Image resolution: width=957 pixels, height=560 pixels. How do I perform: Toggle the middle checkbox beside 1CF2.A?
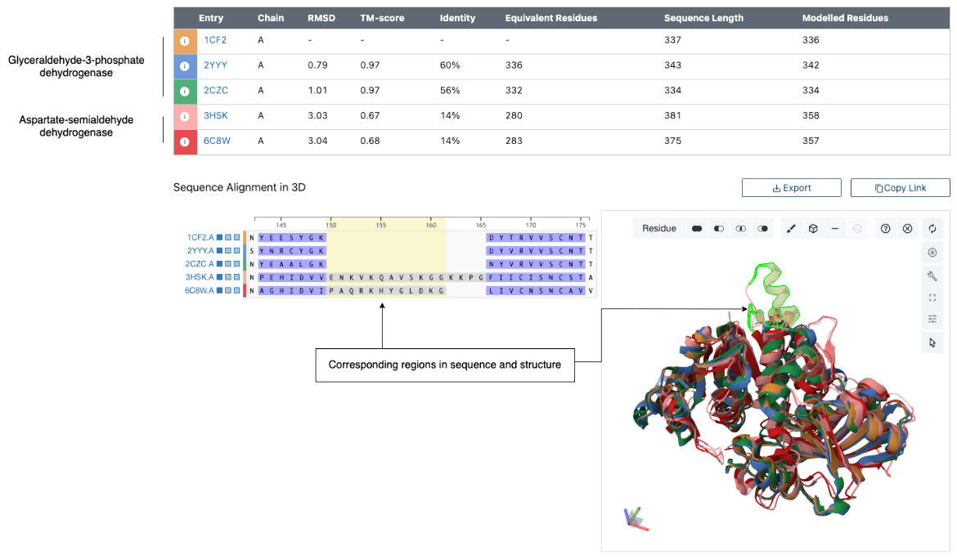point(228,239)
